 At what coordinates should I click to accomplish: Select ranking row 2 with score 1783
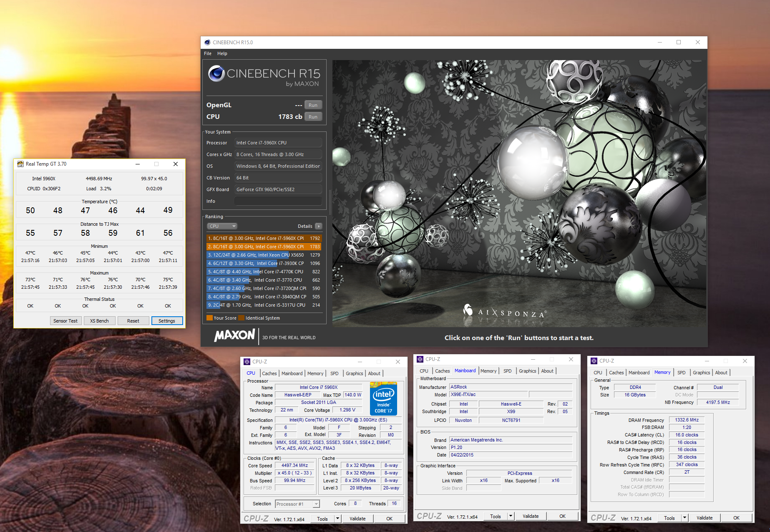264,247
